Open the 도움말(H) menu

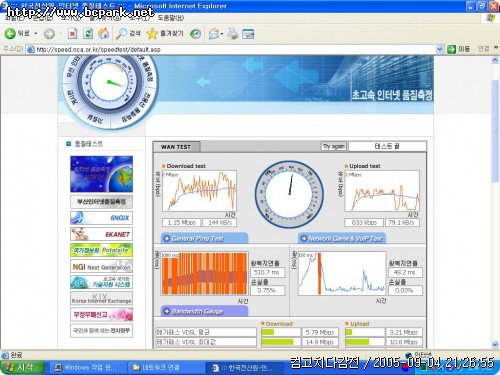[x=170, y=18]
